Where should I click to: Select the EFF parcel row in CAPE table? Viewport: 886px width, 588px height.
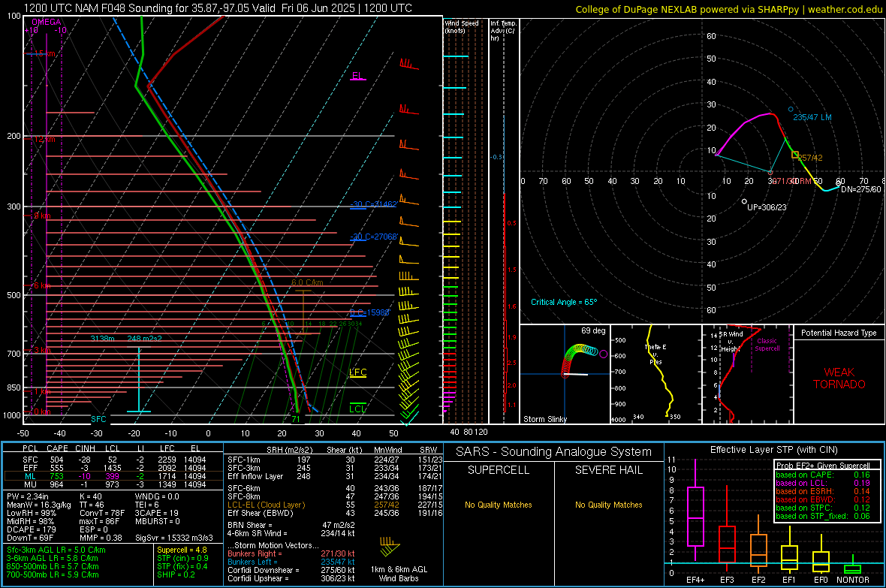click(x=113, y=468)
